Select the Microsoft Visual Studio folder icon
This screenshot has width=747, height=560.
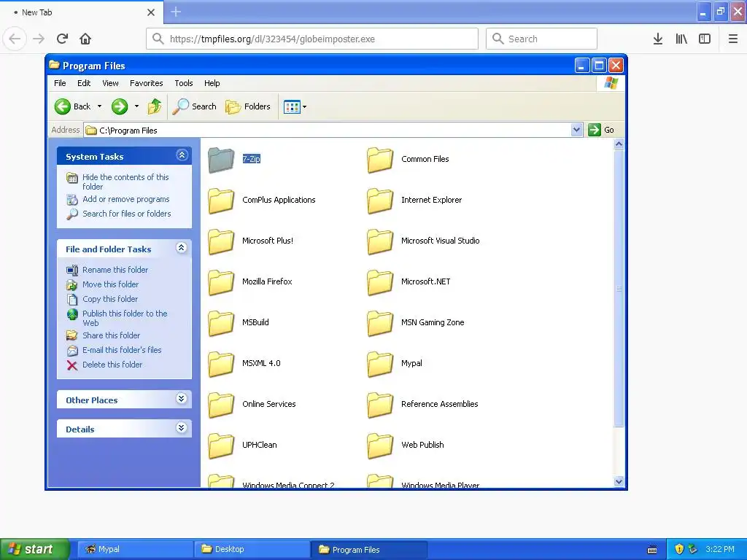tap(380, 241)
